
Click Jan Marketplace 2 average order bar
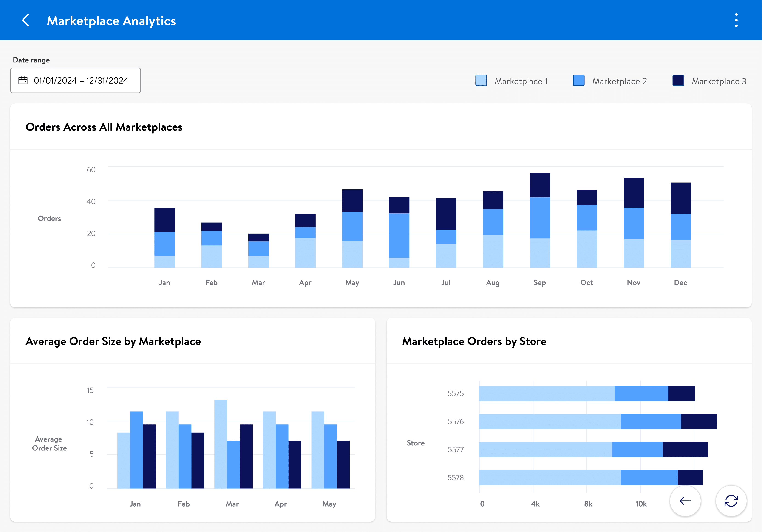pos(136,450)
